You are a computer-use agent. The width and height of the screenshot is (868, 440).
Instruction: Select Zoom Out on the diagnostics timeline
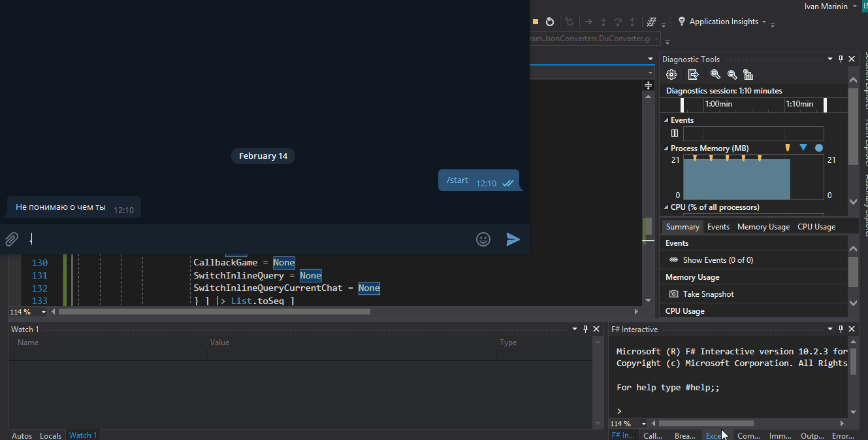pyautogui.click(x=732, y=75)
